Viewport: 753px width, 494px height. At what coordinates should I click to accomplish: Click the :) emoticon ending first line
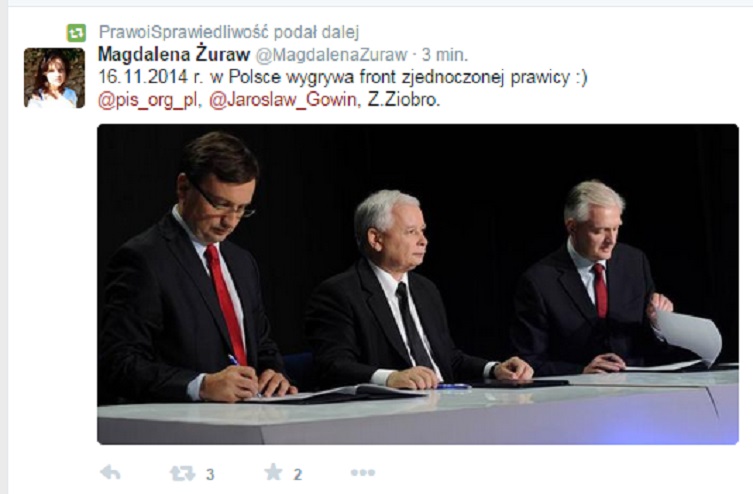[582, 77]
